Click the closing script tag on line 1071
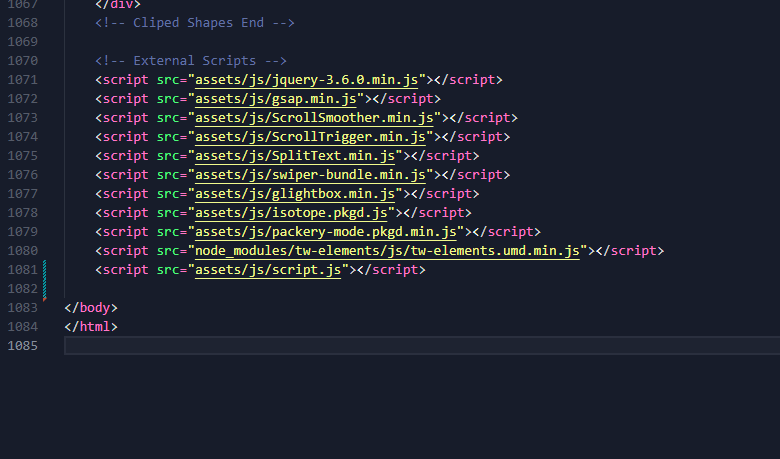Screen dimensions: 780x459 coord(468,80)
